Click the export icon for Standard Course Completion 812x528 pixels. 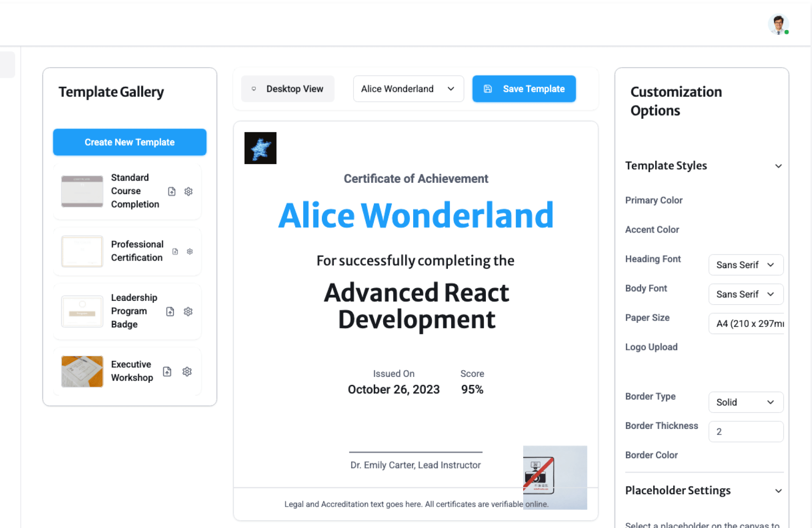click(172, 191)
